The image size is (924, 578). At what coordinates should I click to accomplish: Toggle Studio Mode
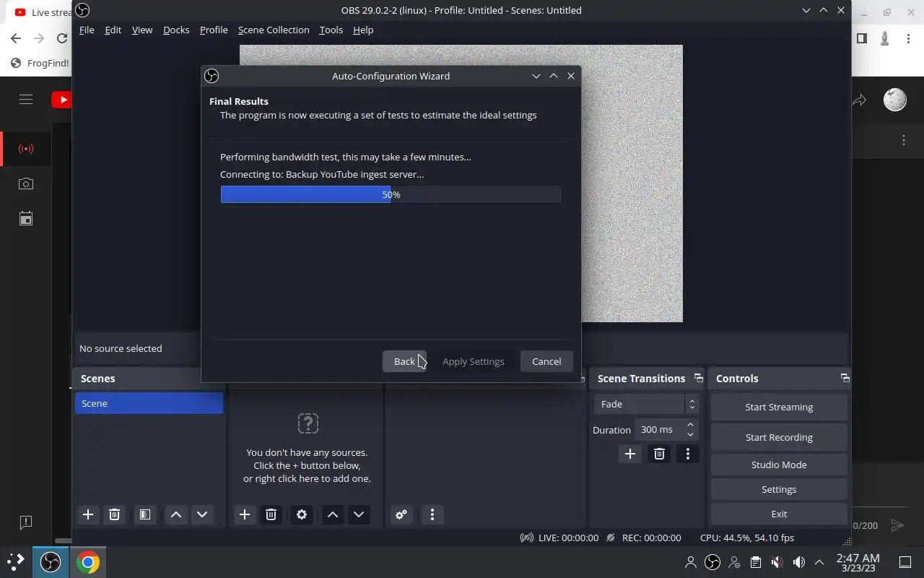(779, 465)
